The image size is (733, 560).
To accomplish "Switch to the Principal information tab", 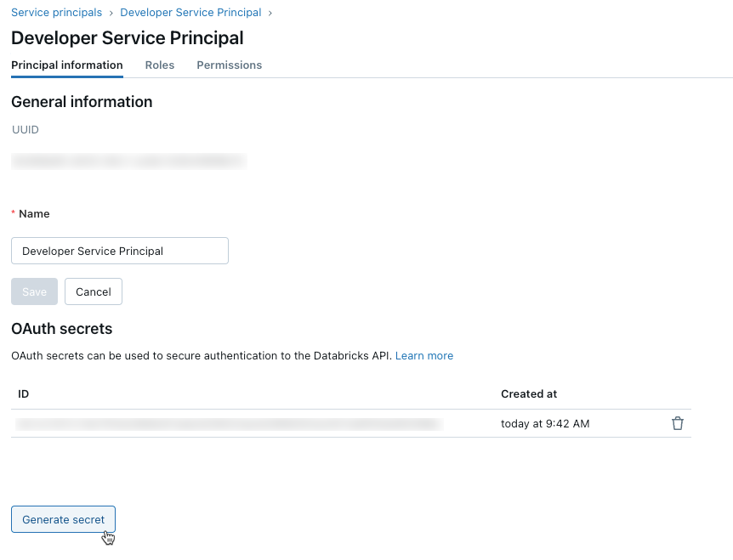I will tap(67, 65).
